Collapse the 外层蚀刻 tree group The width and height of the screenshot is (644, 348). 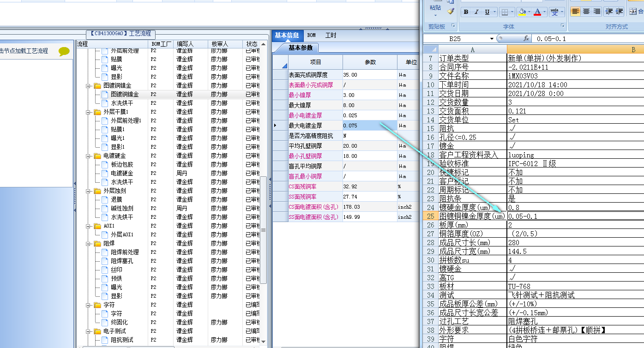pos(88,191)
